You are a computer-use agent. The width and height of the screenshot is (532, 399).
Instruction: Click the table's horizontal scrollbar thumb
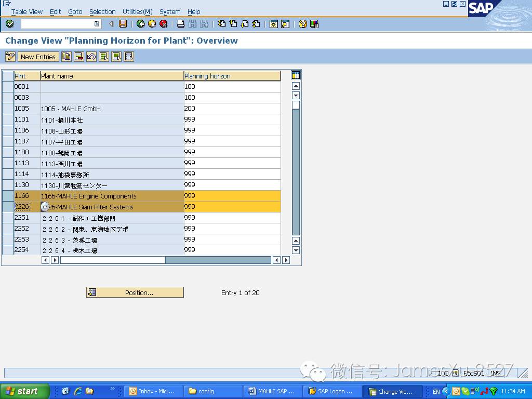[113, 260]
